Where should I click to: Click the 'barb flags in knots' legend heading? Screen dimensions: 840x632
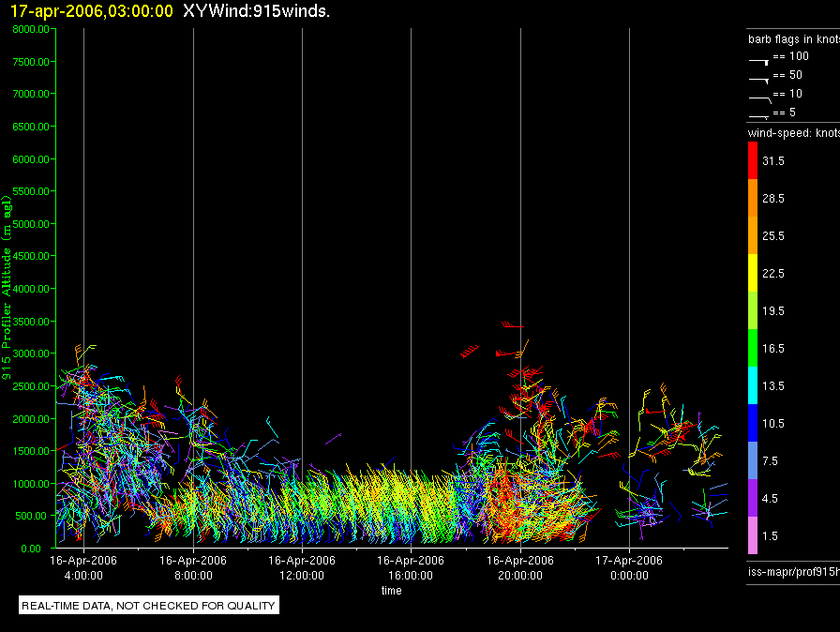coord(794,39)
